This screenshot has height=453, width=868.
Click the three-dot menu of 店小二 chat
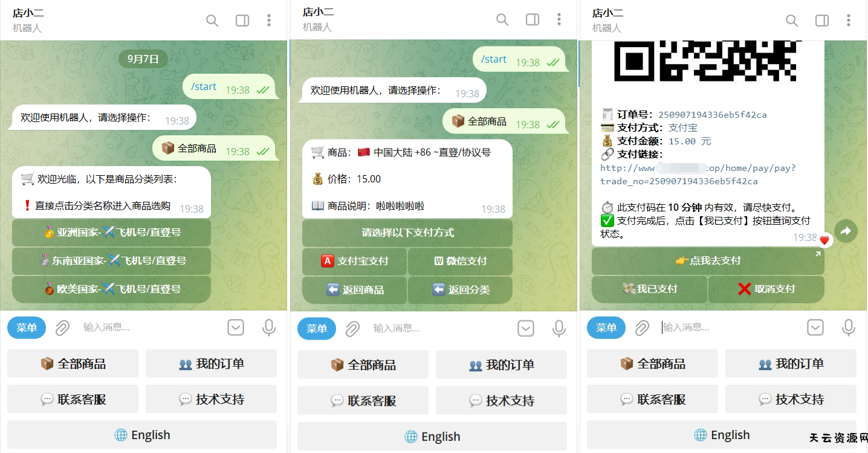coord(268,20)
